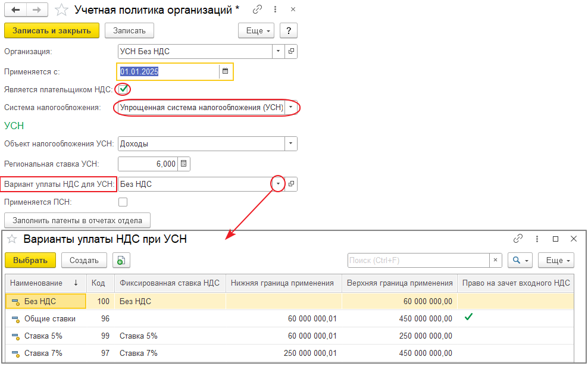Click the Поиск (Ctrl+F) search box
The height and width of the screenshot is (366, 588).
pos(418,260)
